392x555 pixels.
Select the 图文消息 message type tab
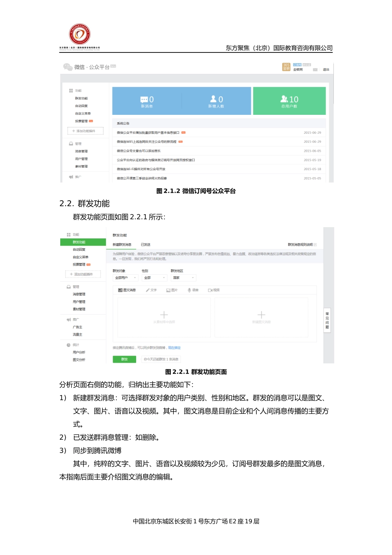[127, 290]
